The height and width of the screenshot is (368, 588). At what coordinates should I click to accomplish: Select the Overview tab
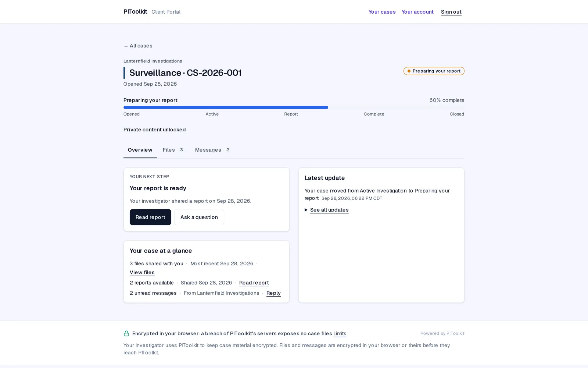click(140, 150)
